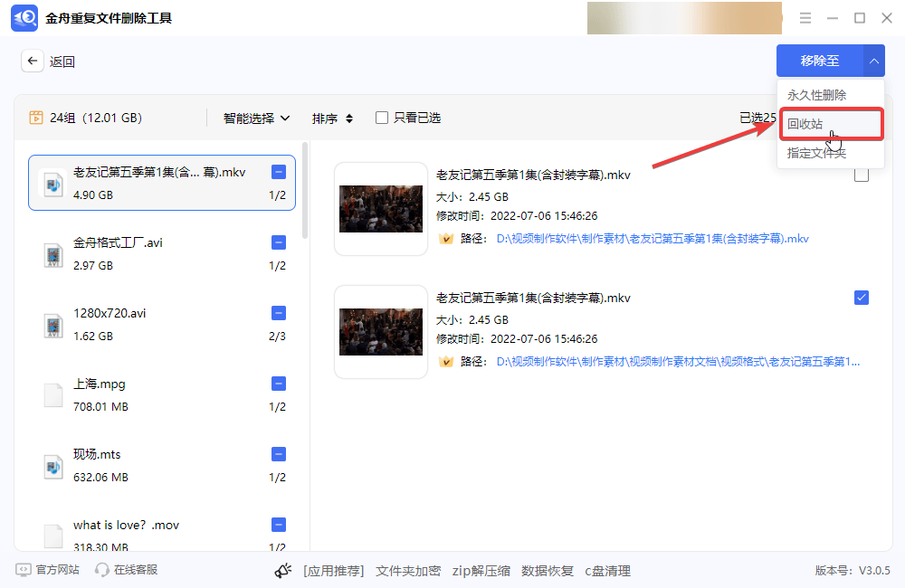Click the 24组 (12.01 GB) summary text
Image resolution: width=905 pixels, height=588 pixels.
pos(96,118)
